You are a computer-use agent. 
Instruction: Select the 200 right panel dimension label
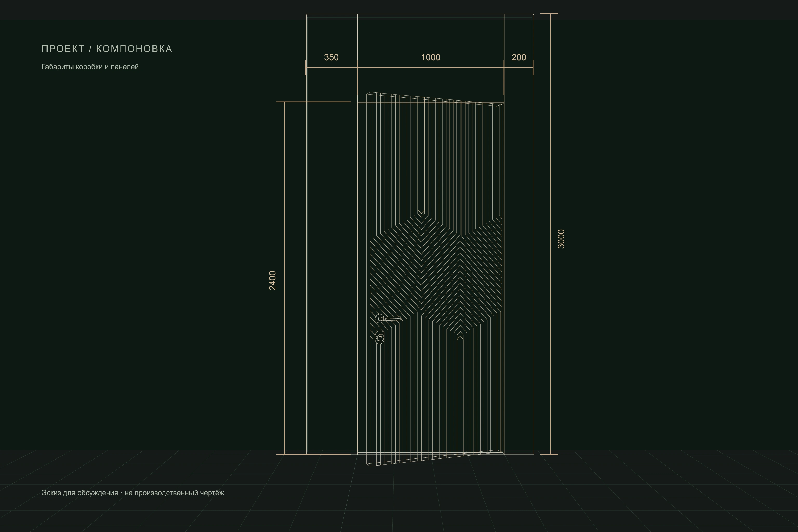[x=519, y=57]
